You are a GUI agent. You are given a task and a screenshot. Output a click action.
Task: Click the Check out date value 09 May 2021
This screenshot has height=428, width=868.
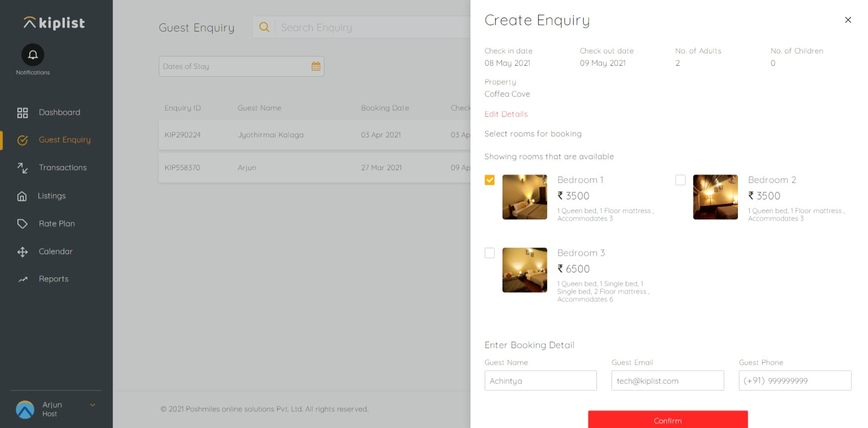click(603, 63)
